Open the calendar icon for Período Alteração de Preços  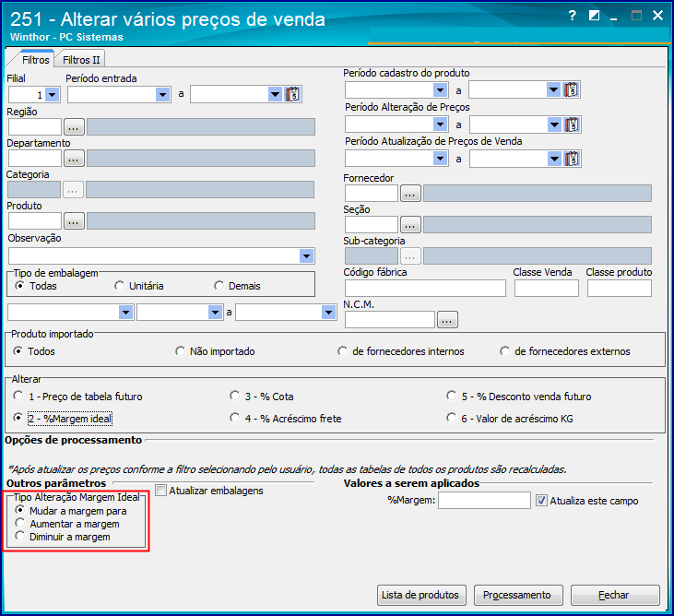(572, 124)
